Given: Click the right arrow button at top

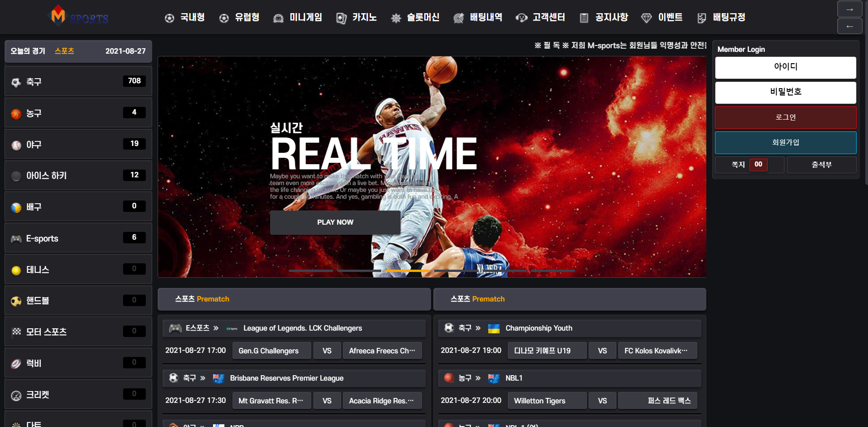Looking at the screenshot, I should (849, 9).
